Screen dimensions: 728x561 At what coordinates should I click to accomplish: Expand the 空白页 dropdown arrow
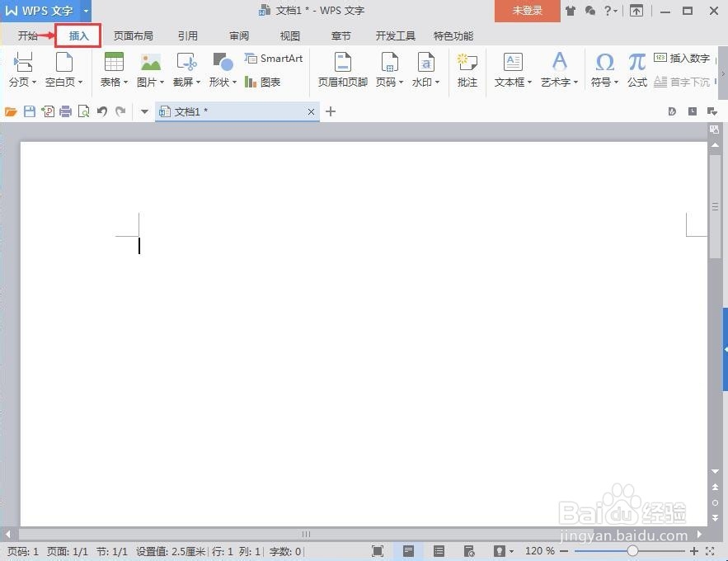80,82
